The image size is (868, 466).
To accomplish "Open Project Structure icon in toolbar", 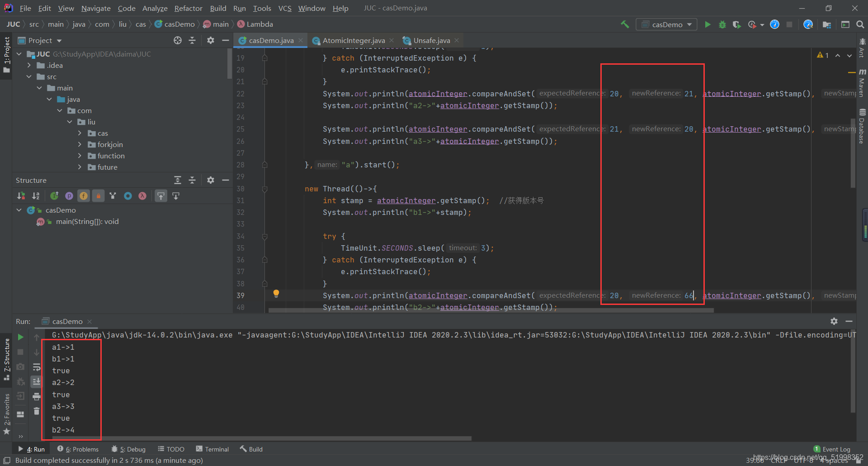I will (827, 24).
